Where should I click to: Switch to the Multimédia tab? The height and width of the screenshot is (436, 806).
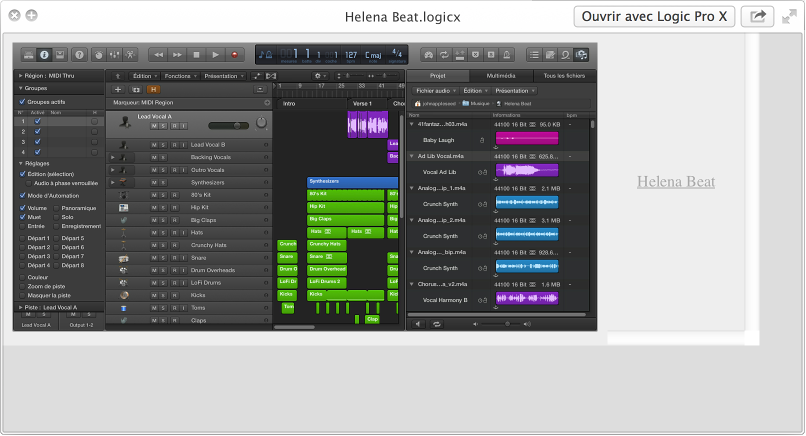pyautogui.click(x=501, y=76)
